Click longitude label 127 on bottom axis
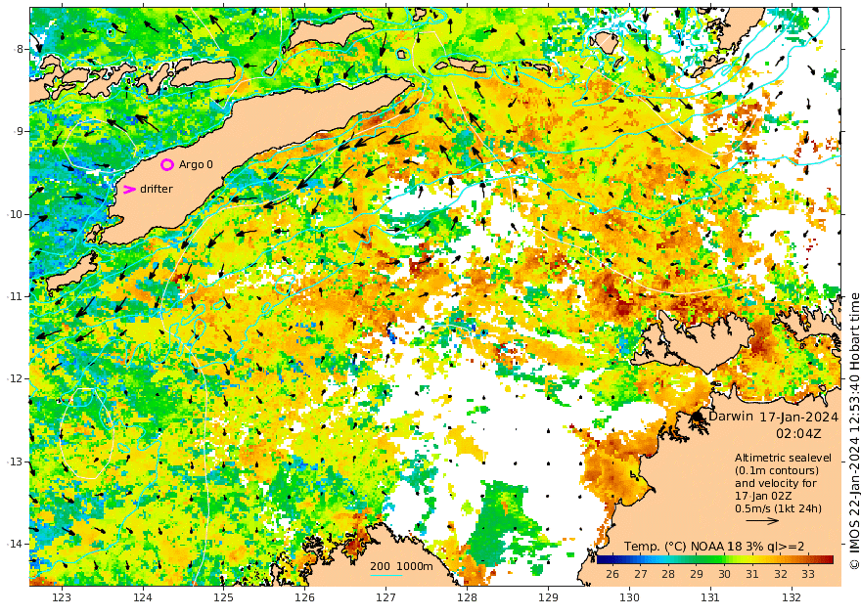This screenshot has width=861, height=616. (x=386, y=597)
